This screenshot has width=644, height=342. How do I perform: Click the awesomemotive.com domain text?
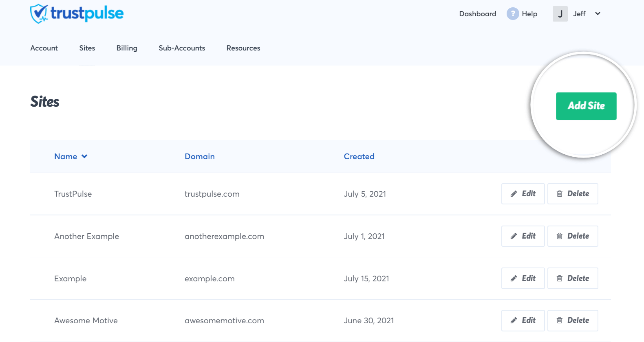click(x=224, y=321)
